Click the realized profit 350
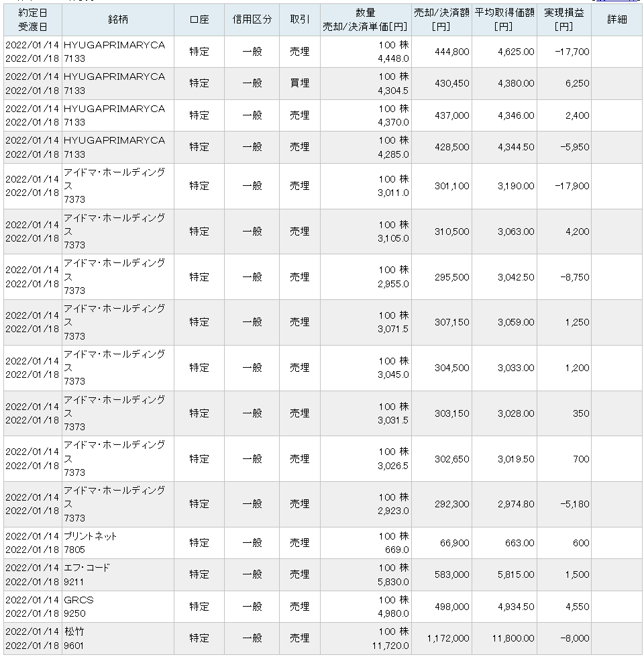 click(x=581, y=413)
